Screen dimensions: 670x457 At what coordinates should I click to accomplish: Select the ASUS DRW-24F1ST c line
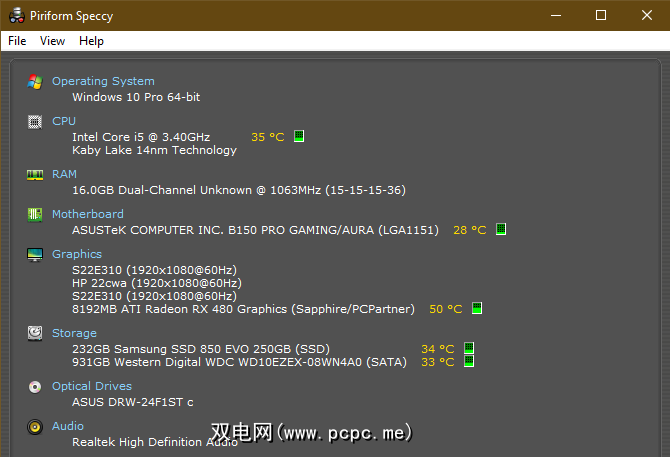[133, 402]
